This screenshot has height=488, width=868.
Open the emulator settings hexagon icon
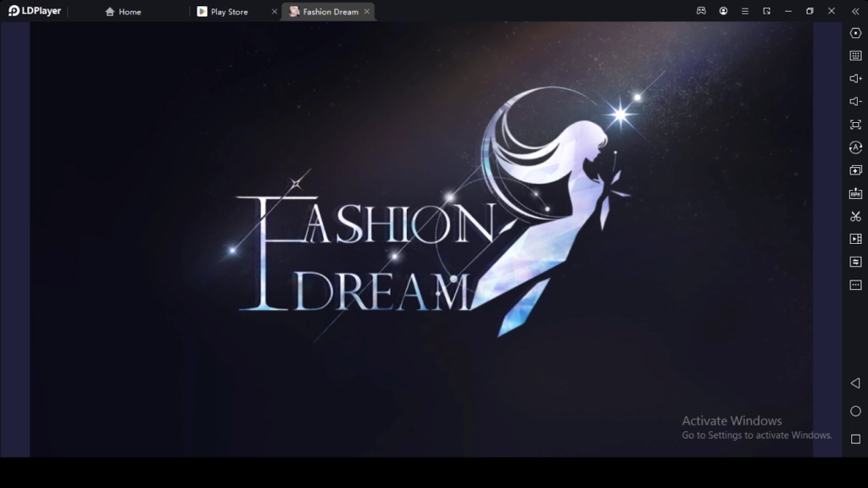pos(855,33)
